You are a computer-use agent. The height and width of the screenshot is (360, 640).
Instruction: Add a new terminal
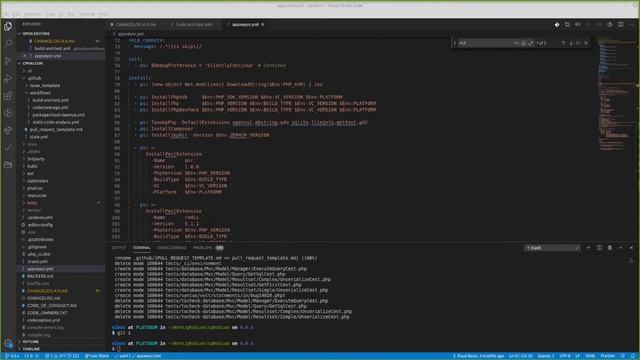588,247
